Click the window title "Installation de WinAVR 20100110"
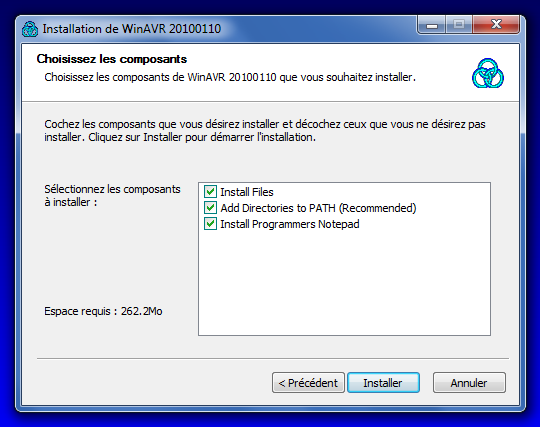 coord(132,29)
